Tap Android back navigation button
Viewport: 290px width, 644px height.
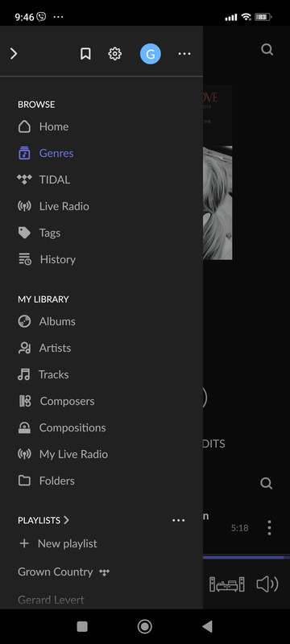(x=208, y=626)
